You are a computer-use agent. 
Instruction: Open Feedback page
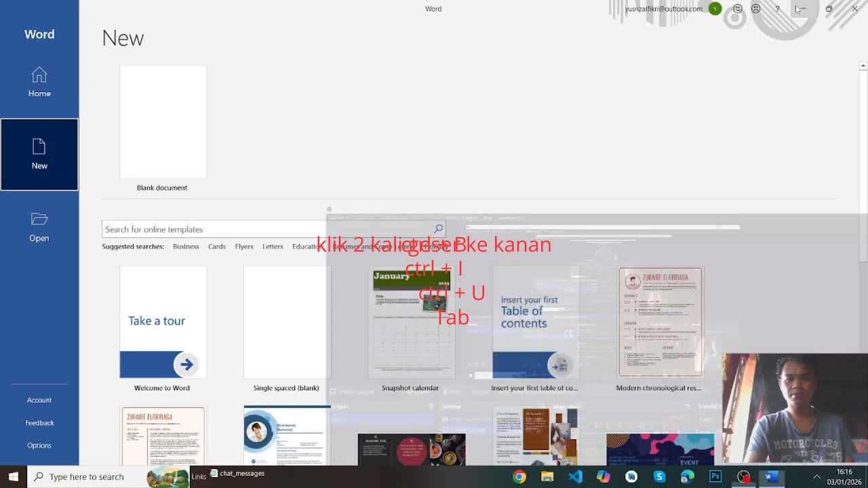coord(39,423)
